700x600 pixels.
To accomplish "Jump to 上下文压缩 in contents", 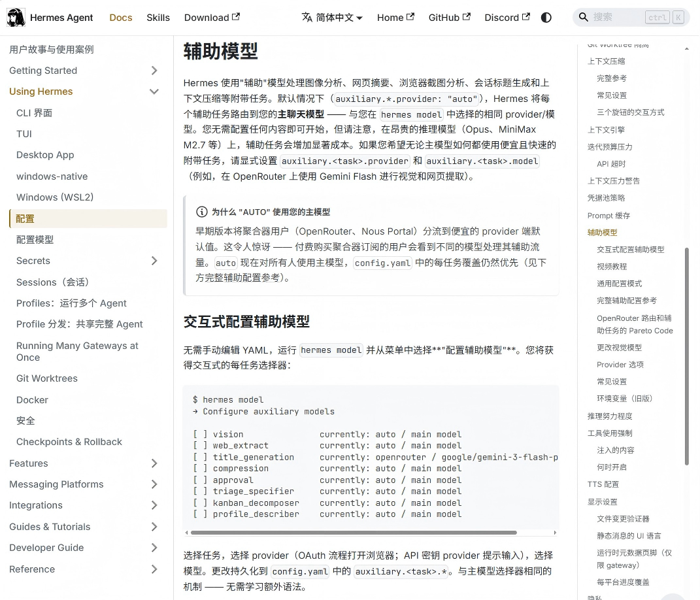I will 606,61.
